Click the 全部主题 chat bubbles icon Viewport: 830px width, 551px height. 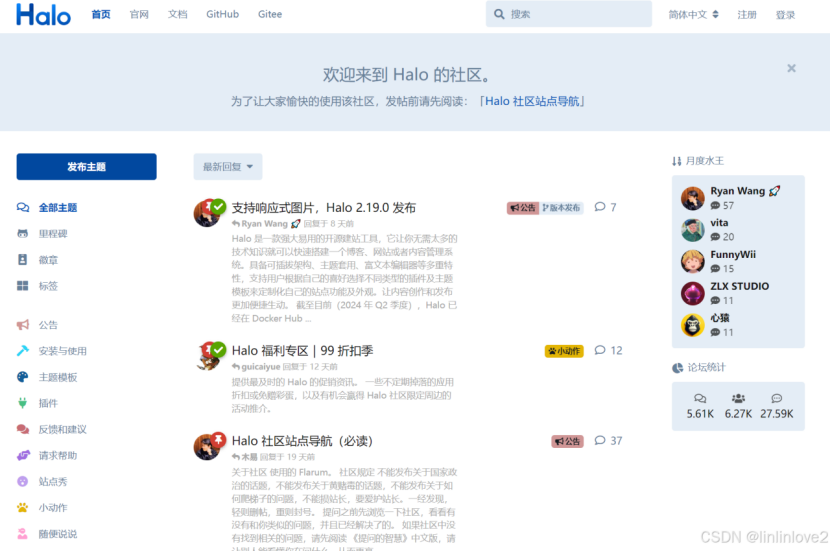tap(23, 207)
